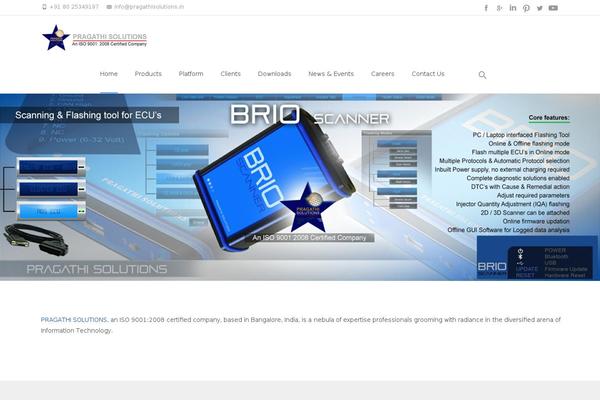Open the Twitter social icon
This screenshot has height=400, width=600.
[x=540, y=8]
